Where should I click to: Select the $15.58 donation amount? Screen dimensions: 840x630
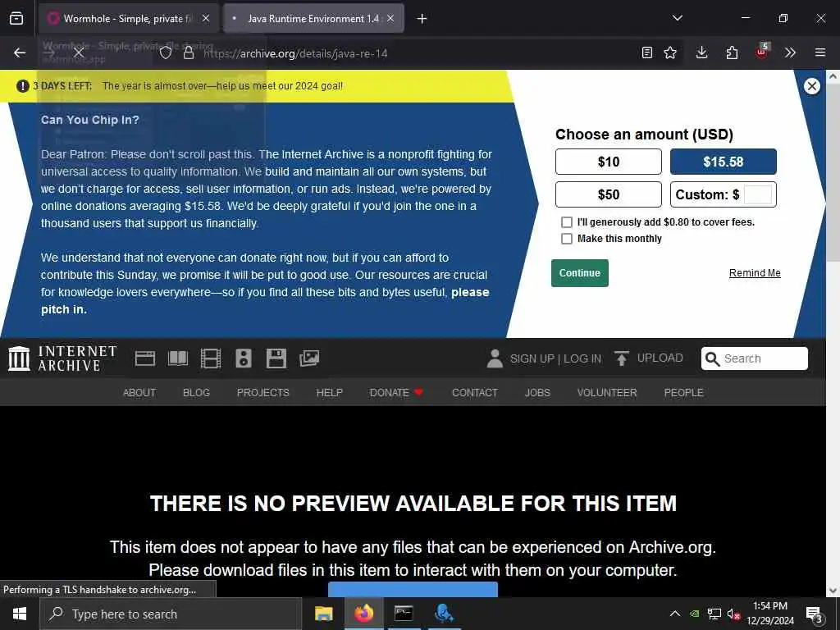[724, 162]
